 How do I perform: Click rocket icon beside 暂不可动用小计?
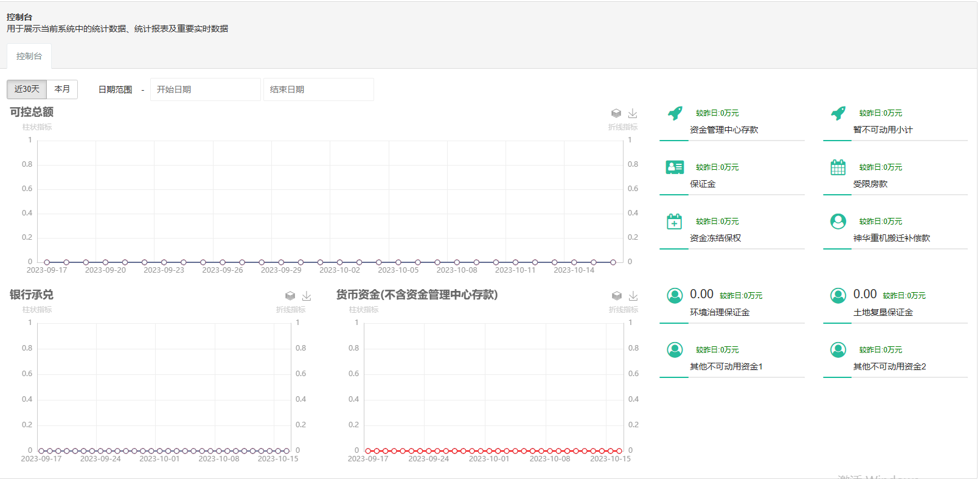[838, 113]
